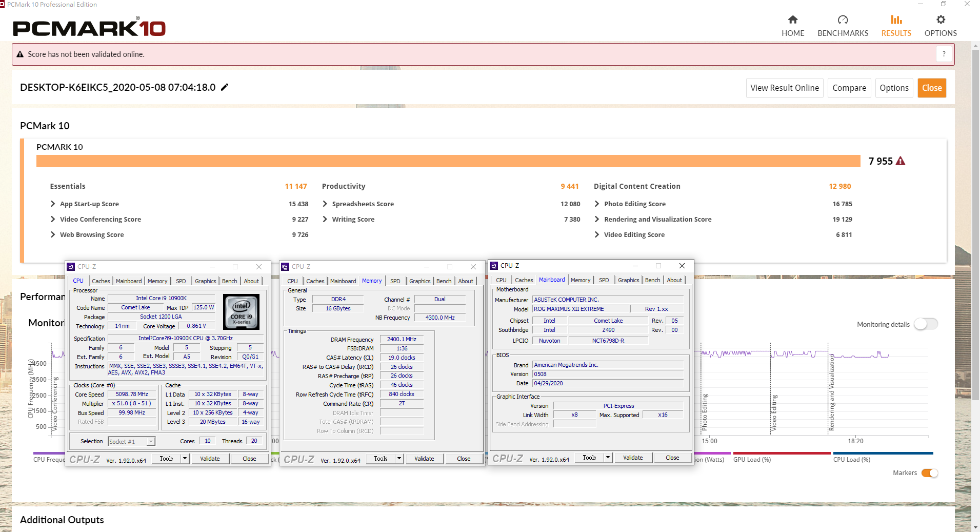Expand Video Editing Score row
This screenshot has width=980, height=532.
pos(596,234)
